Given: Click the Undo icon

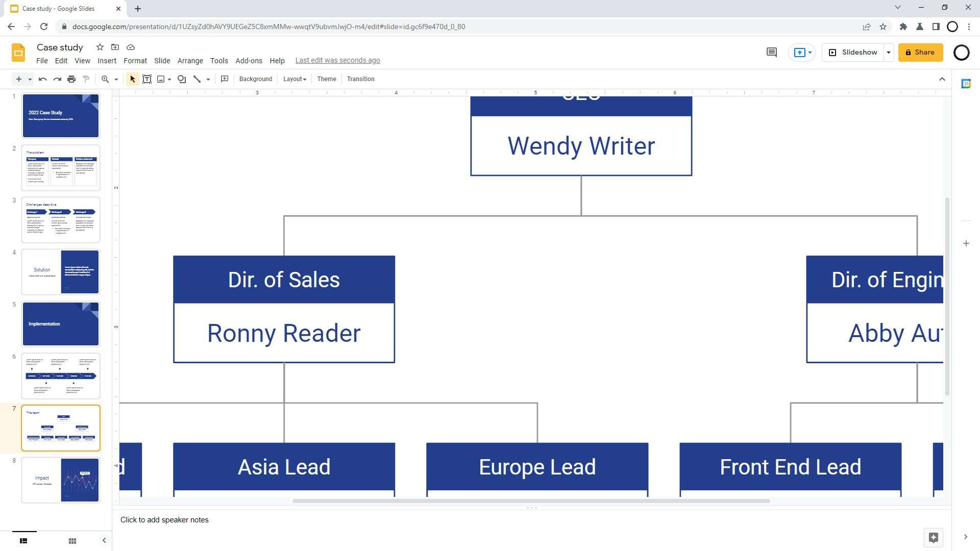Looking at the screenshot, I should (x=43, y=79).
